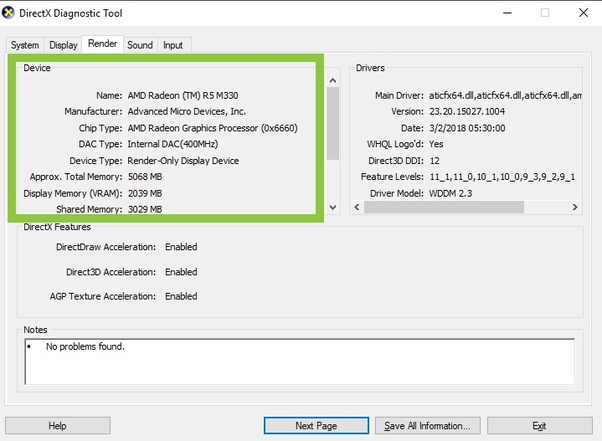Click No problems found note

[x=85, y=347]
